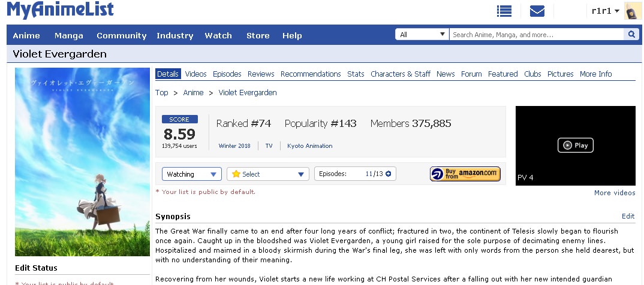Open the messages envelope icon

pos(537,11)
